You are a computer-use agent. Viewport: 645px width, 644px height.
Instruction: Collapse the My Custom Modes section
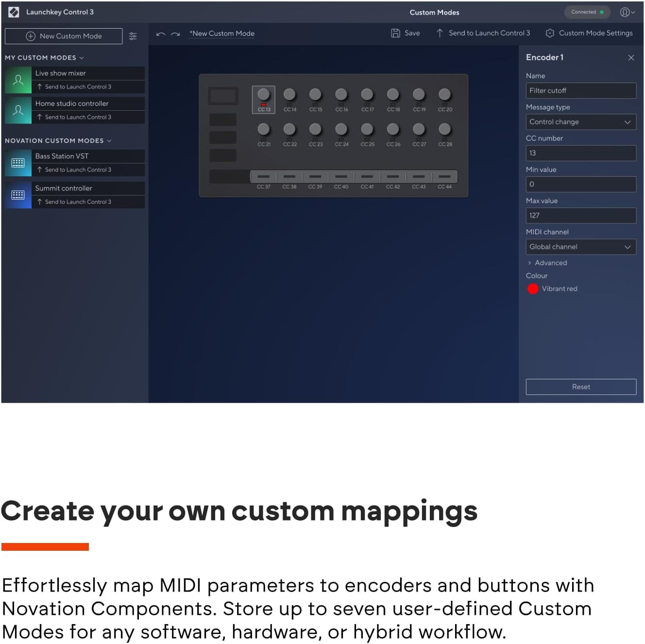coord(44,58)
